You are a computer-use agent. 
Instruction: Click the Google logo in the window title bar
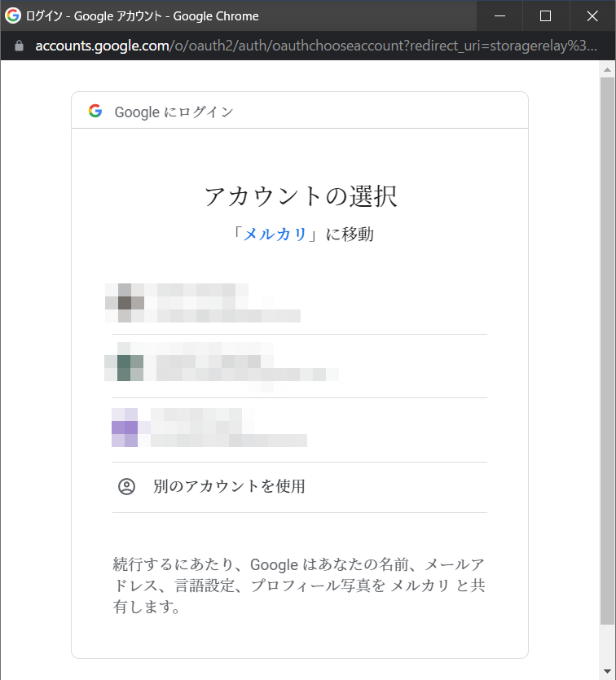coord(13,15)
